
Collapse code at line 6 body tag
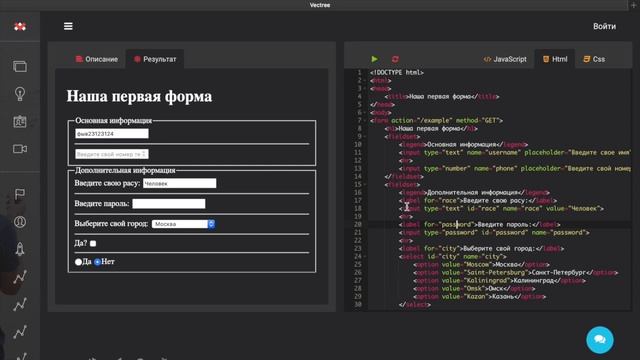pyautogui.click(x=365, y=113)
